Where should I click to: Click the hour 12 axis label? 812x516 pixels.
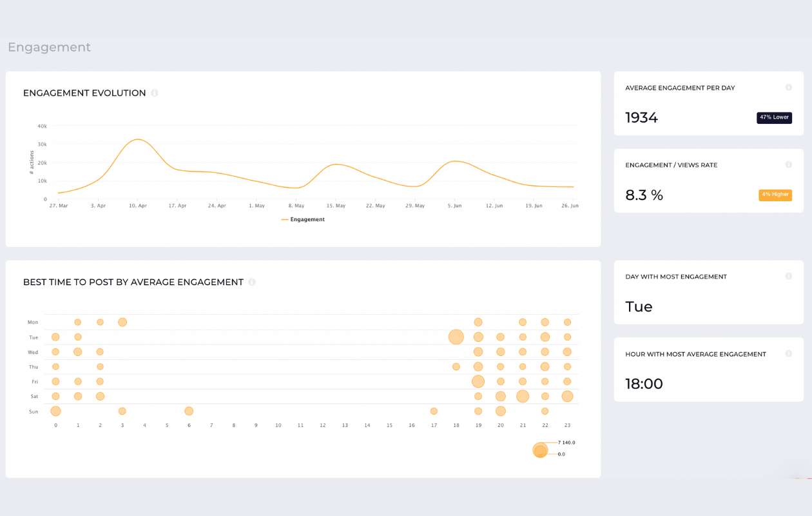coord(323,426)
